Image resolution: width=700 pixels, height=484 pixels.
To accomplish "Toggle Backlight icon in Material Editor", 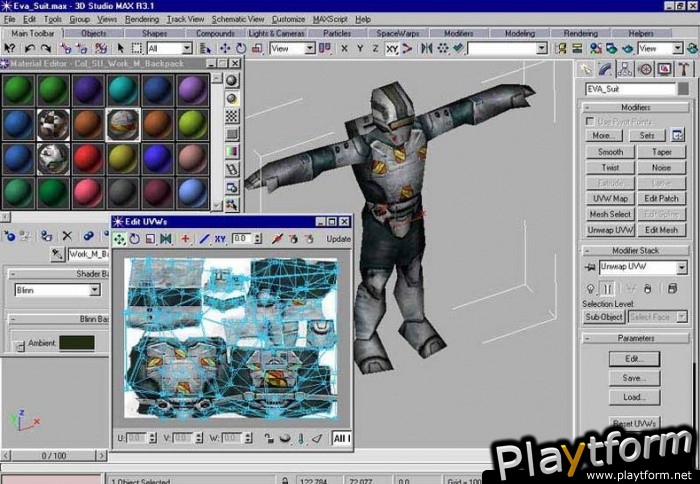I will tap(232, 99).
